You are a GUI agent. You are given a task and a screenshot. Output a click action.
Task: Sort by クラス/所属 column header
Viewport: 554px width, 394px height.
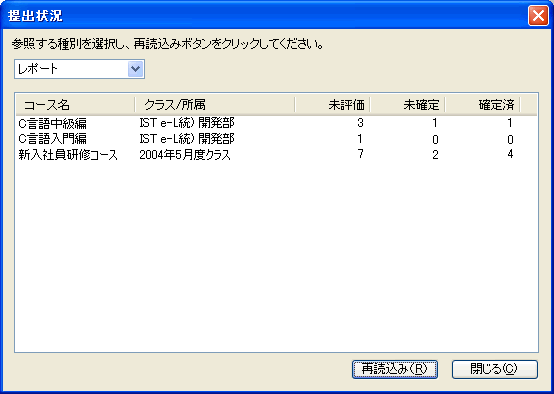[x=214, y=105]
